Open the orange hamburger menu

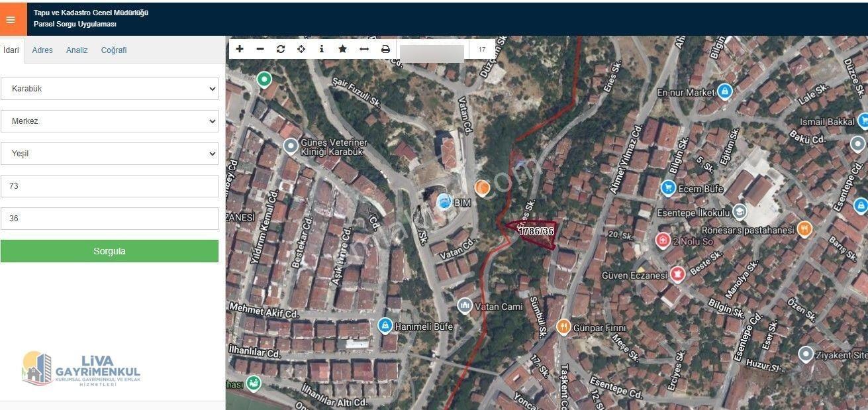[x=11, y=19]
